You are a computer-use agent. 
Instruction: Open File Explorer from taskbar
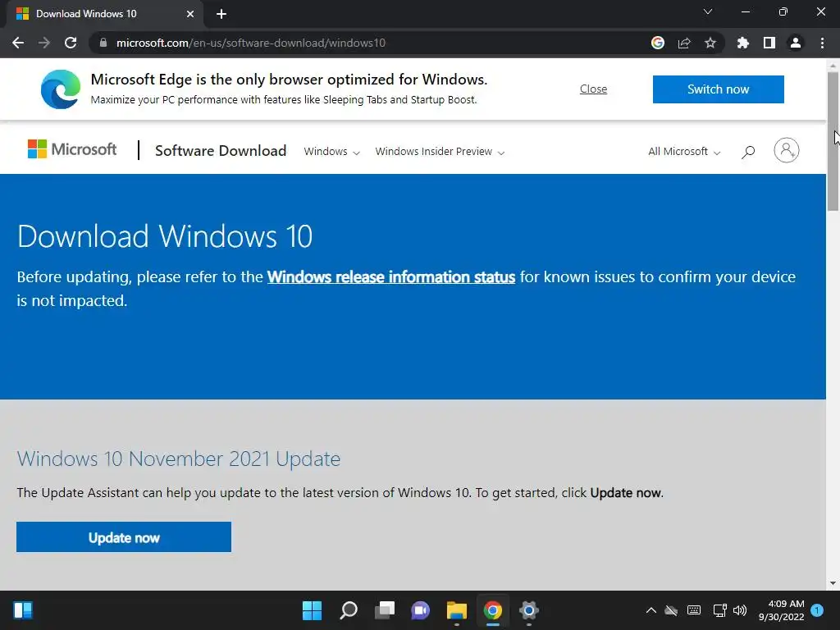(456, 610)
